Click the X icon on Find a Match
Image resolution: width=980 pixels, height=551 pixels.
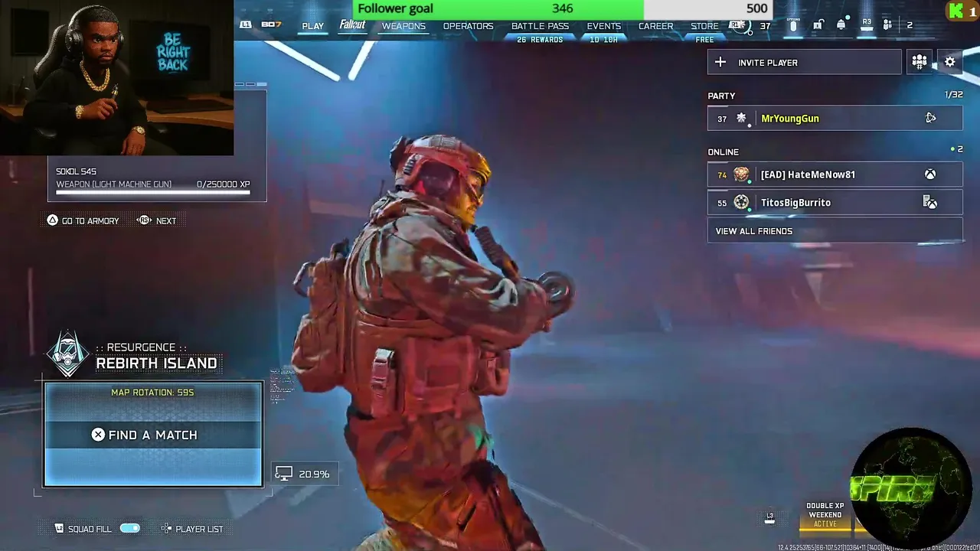98,435
